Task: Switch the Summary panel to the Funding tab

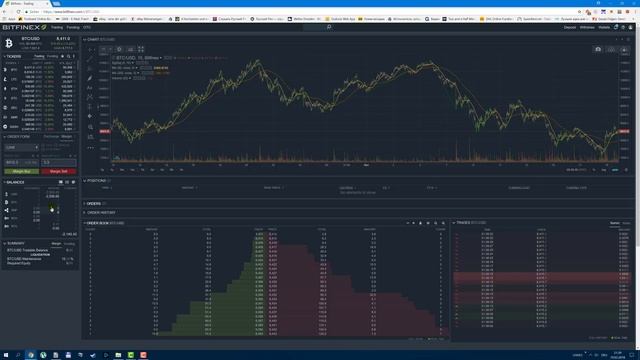Action: click(69, 244)
